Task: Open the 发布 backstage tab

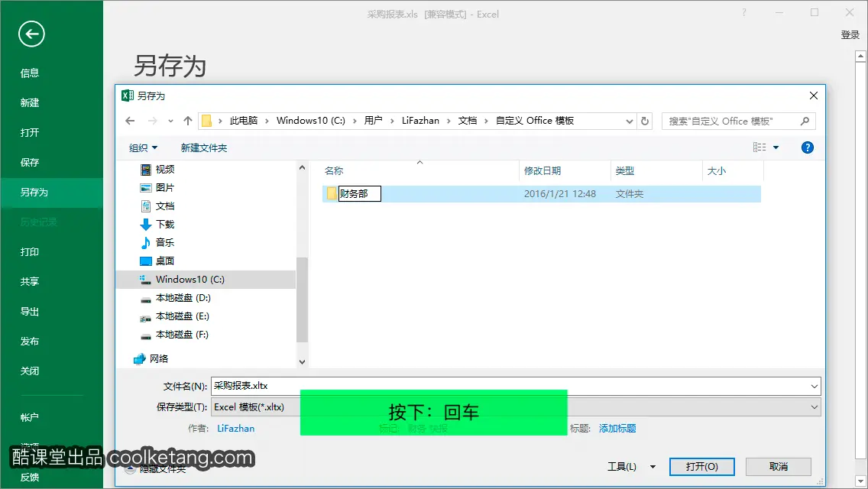Action: coord(30,341)
